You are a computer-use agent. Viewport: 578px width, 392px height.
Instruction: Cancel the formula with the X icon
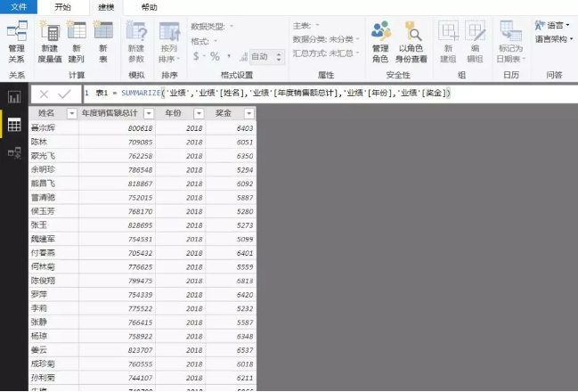[x=44, y=94]
